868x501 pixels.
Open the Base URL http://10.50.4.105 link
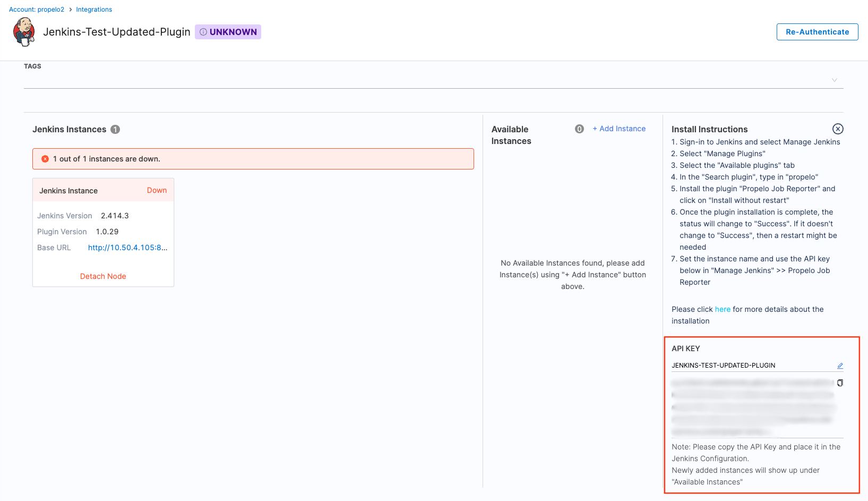click(x=127, y=248)
